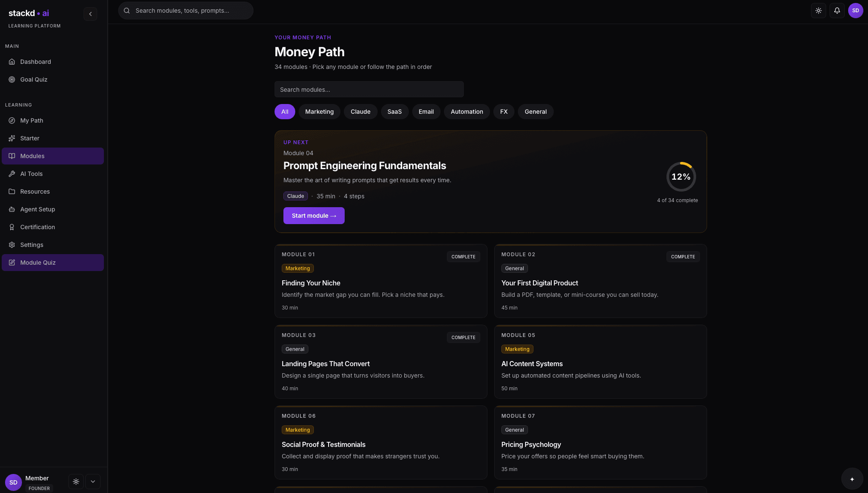Select AI Tools in the sidebar

tap(53, 174)
